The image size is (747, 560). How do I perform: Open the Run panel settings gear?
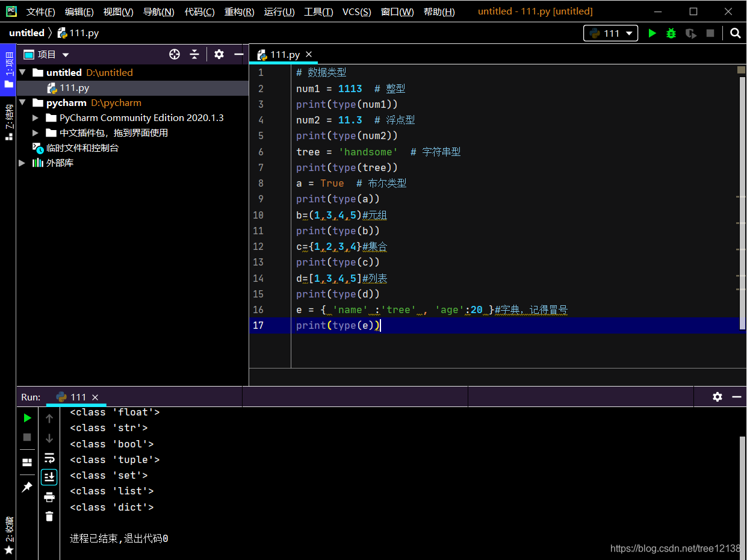tap(717, 397)
